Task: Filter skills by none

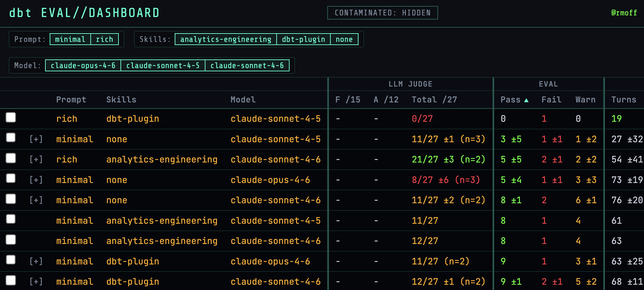Action: click(x=344, y=39)
